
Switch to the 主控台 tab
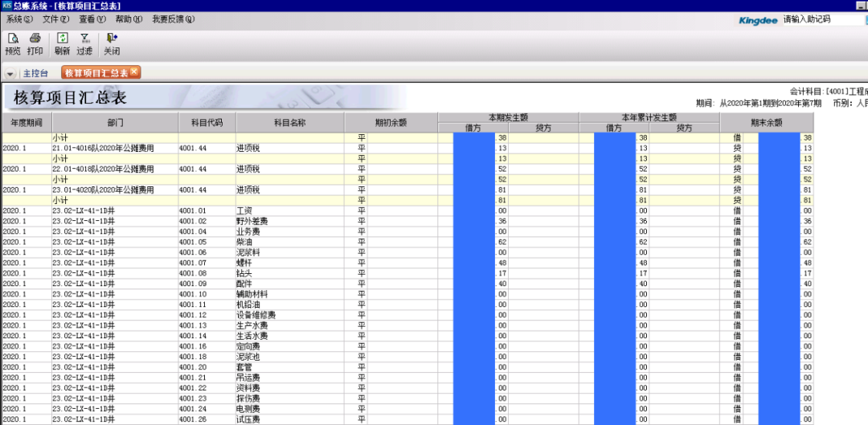[35, 73]
